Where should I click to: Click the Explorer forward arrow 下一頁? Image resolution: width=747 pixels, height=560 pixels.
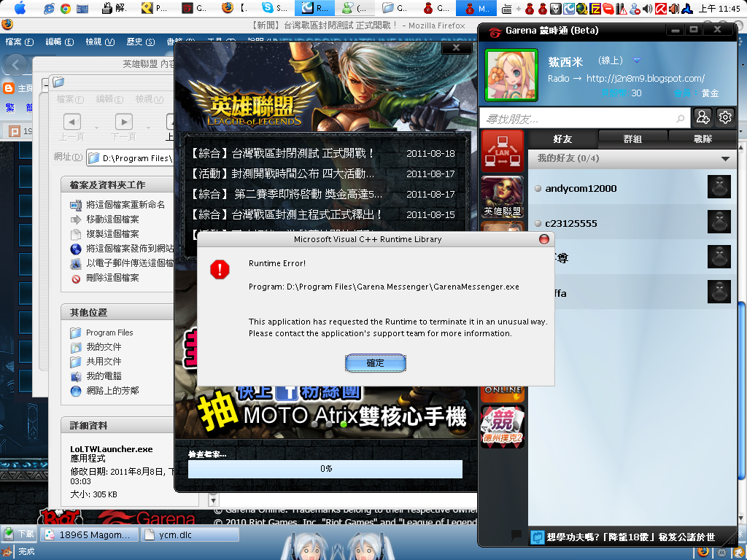pos(124,122)
